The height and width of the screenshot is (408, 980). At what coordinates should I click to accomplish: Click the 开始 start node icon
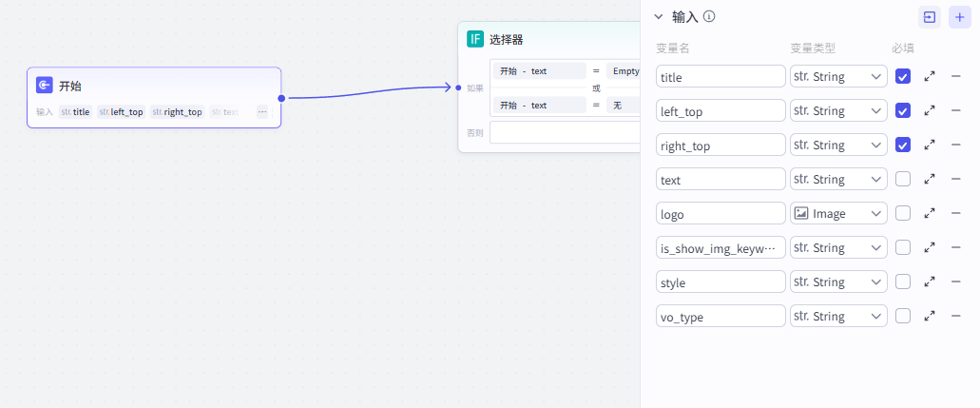pos(45,86)
